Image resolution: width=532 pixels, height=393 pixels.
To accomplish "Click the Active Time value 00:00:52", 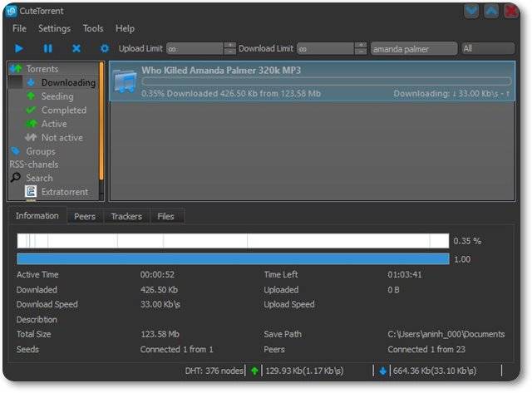I will pos(157,274).
